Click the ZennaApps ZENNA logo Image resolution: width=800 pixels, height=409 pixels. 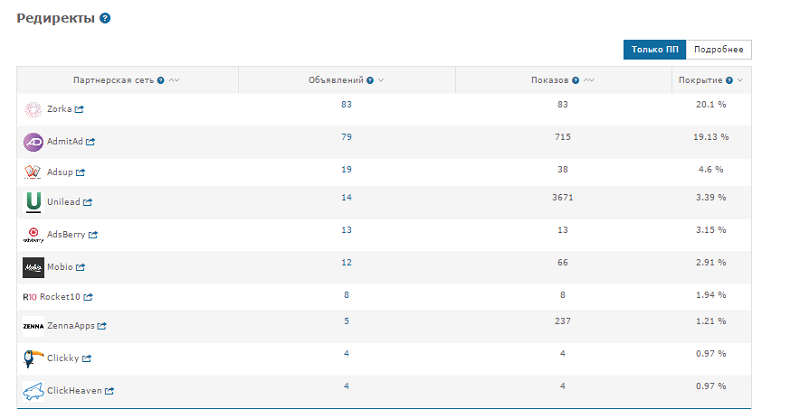33,326
